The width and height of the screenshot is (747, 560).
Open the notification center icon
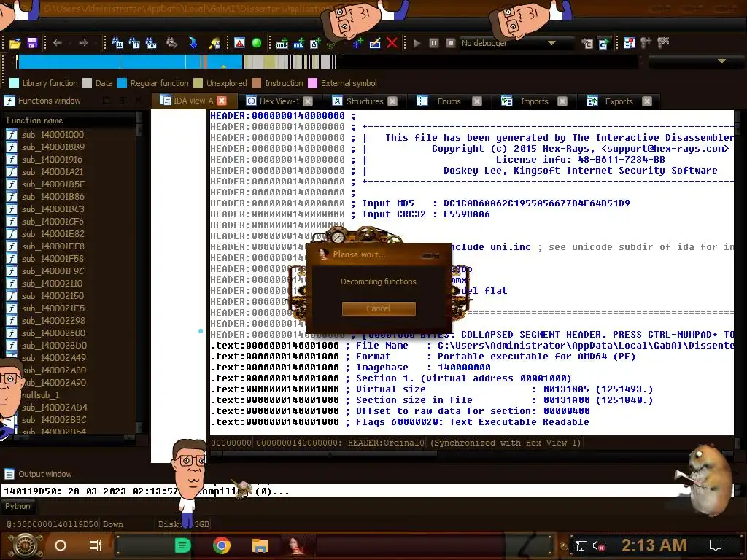click(716, 545)
